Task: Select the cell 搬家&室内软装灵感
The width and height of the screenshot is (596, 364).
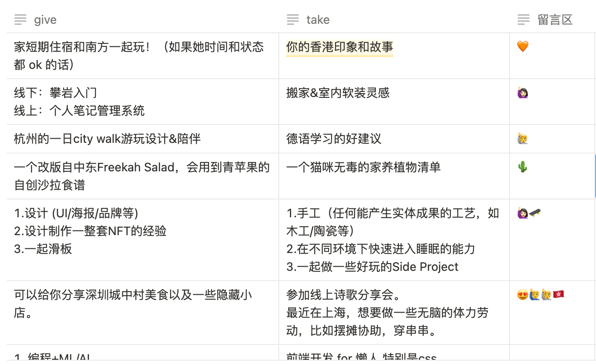Action: 394,102
